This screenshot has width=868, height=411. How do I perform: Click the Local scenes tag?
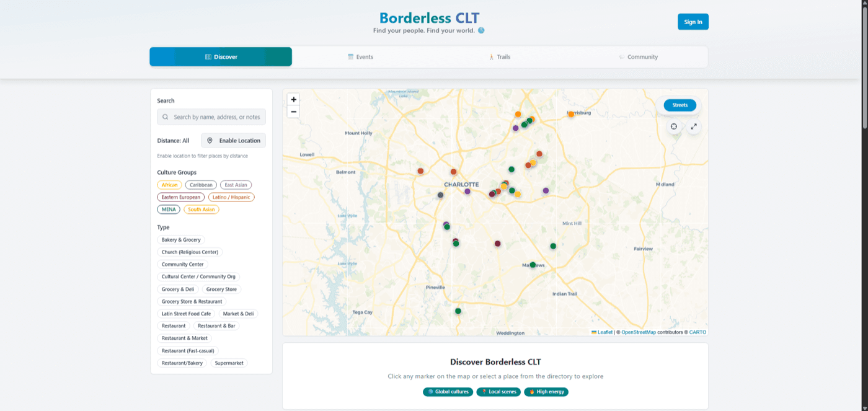[x=498, y=392]
